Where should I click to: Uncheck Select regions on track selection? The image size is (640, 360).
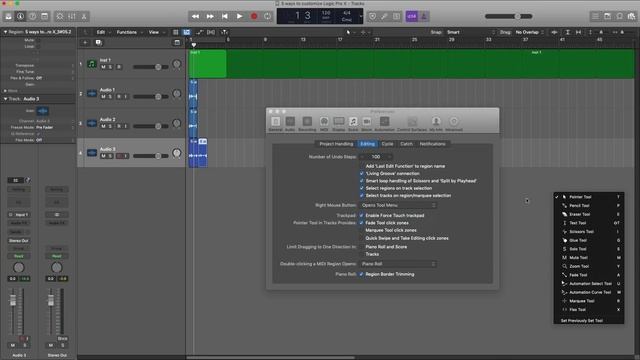362,188
